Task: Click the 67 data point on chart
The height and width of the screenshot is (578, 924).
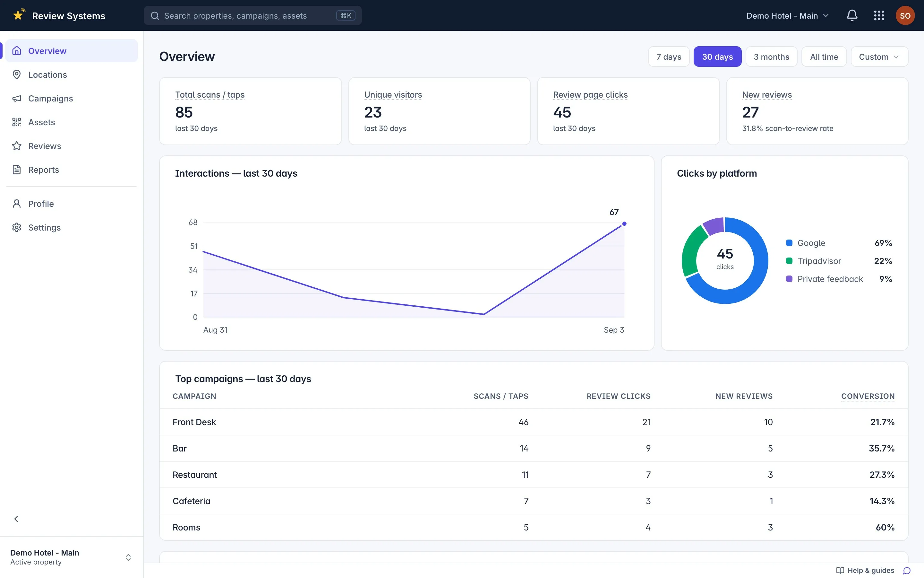Action: pyautogui.click(x=624, y=223)
